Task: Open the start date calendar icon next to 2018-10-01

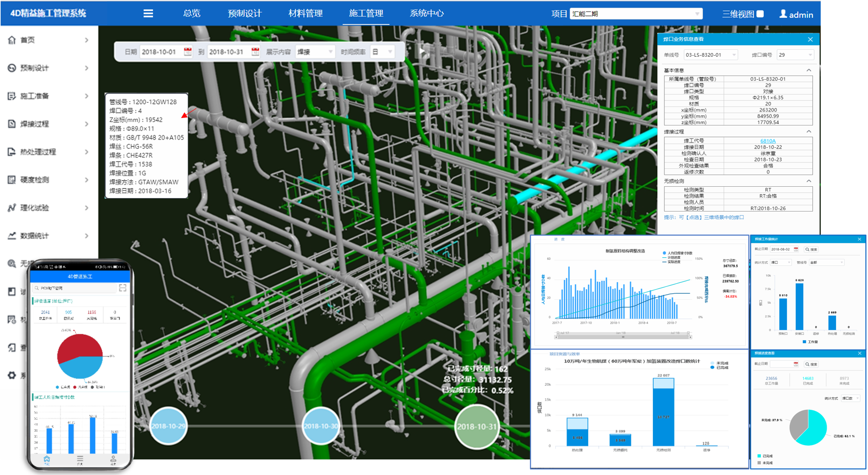Action: (188, 52)
